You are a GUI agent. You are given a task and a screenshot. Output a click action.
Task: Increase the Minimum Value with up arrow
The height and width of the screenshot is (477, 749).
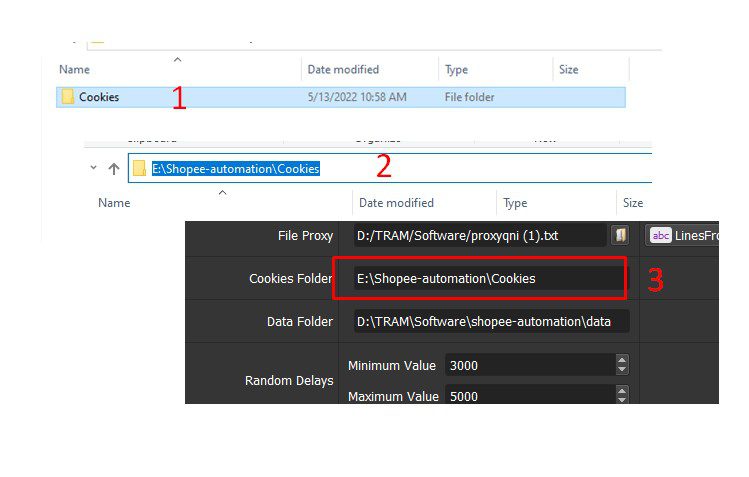622,360
